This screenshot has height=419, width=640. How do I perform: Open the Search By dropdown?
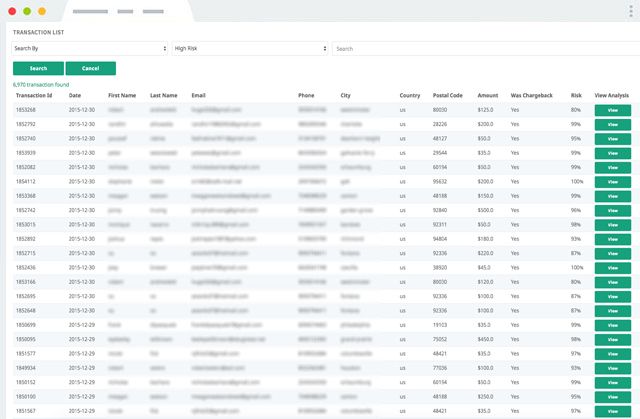coord(89,49)
